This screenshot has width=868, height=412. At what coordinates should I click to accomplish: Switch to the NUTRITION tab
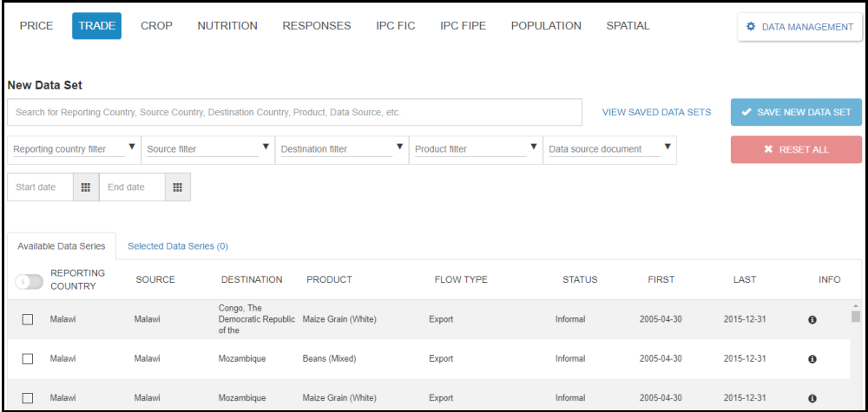(227, 26)
